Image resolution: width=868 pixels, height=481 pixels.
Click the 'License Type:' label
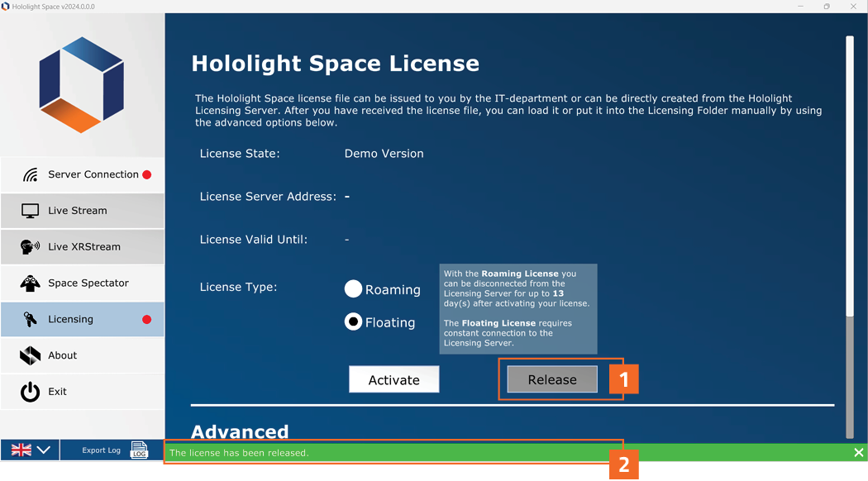click(x=238, y=288)
